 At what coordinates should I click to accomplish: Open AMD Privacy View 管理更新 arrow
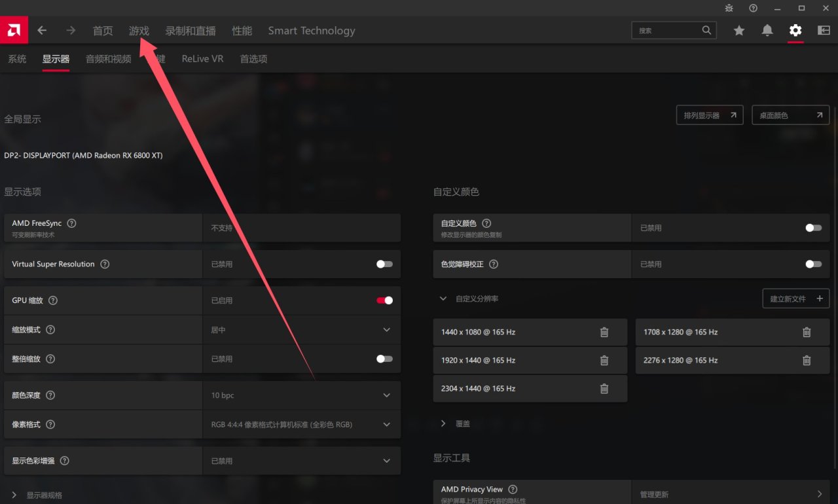(820, 494)
